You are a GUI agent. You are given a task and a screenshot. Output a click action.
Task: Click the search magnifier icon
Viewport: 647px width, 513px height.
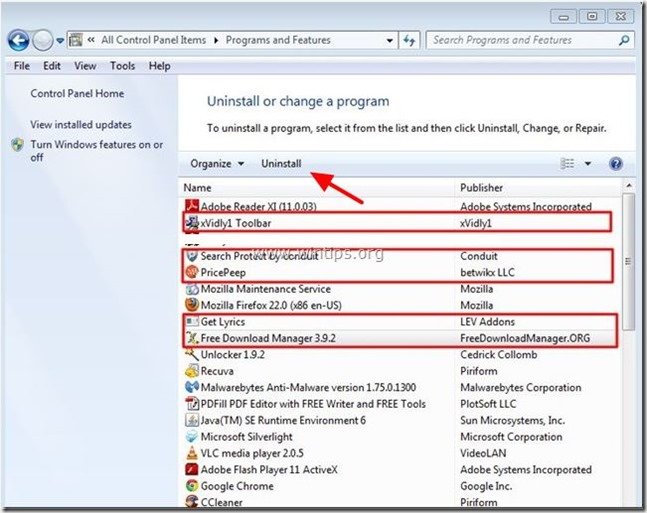coord(624,40)
